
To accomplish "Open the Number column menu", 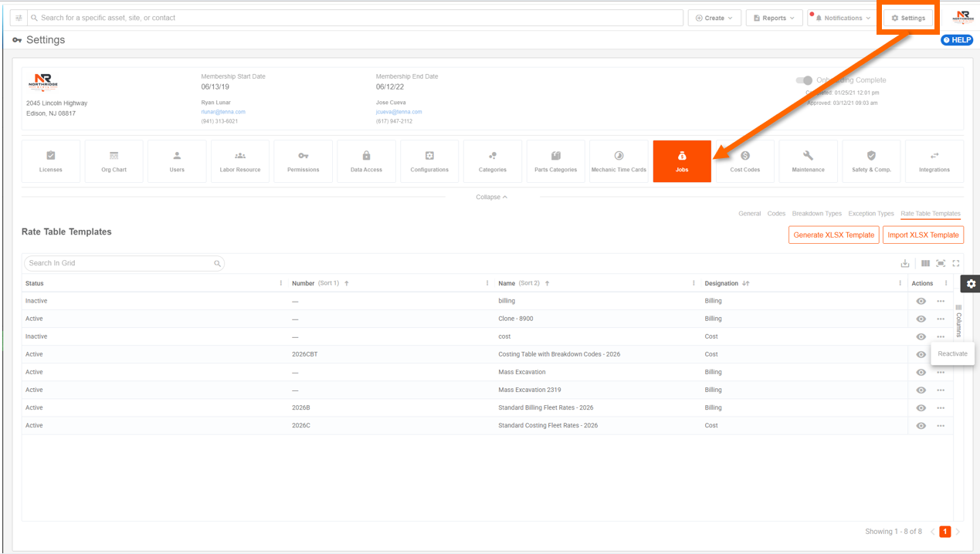I will [x=487, y=283].
